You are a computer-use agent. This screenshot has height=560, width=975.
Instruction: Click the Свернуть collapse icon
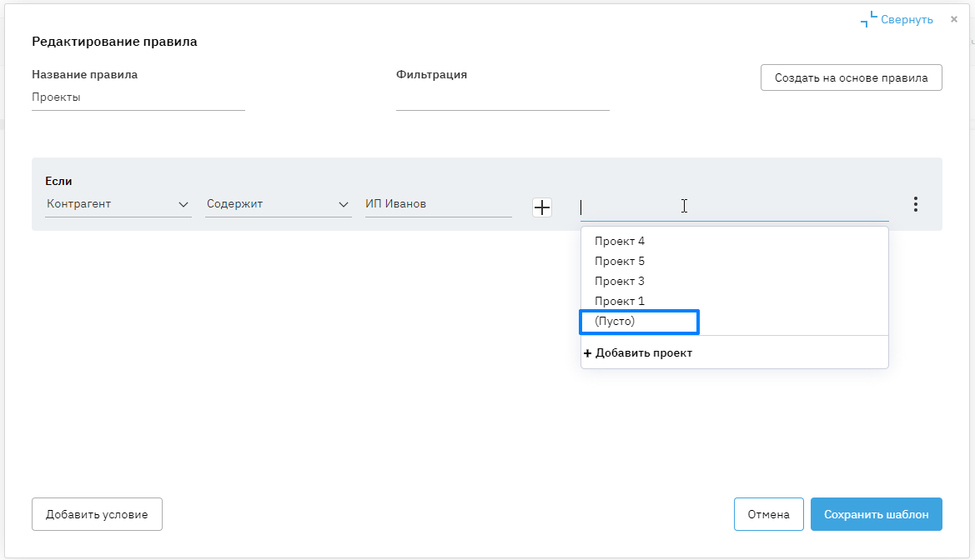point(869,19)
